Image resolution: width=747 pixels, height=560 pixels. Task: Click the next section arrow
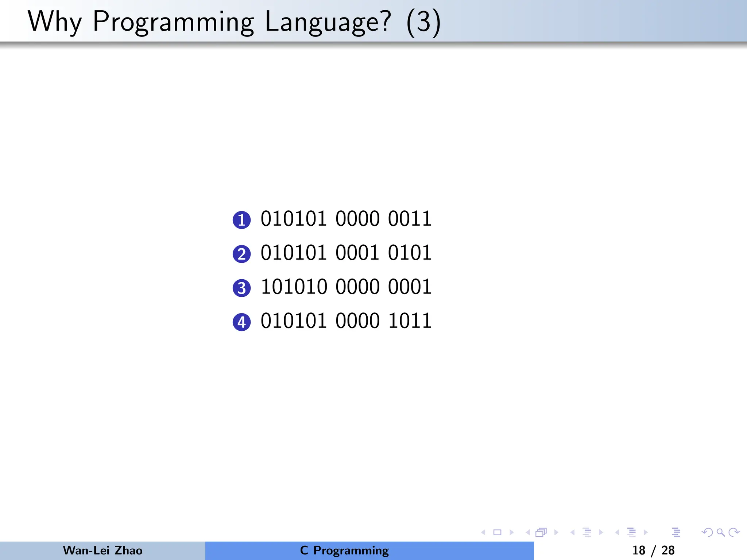[646, 533]
